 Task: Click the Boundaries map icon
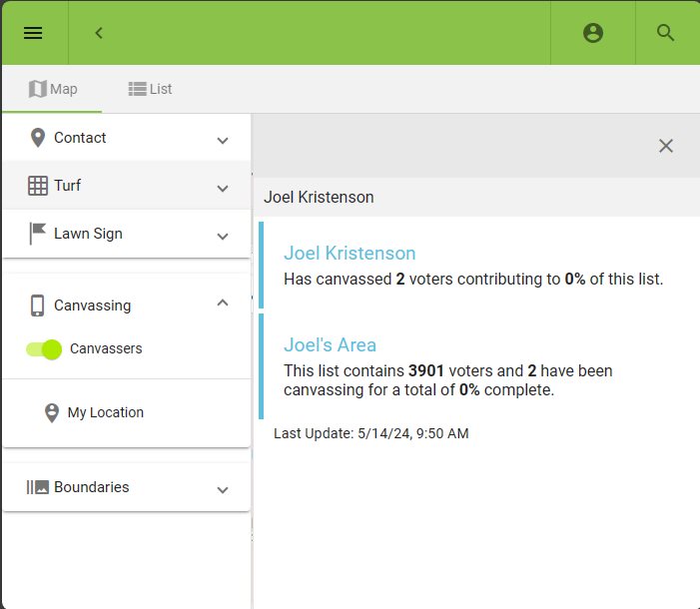click(x=38, y=487)
